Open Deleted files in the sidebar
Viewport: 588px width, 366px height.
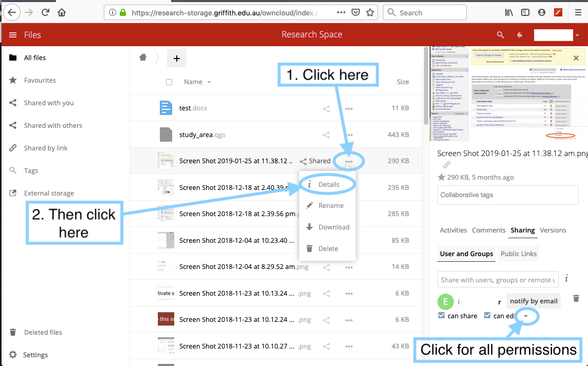pos(43,332)
